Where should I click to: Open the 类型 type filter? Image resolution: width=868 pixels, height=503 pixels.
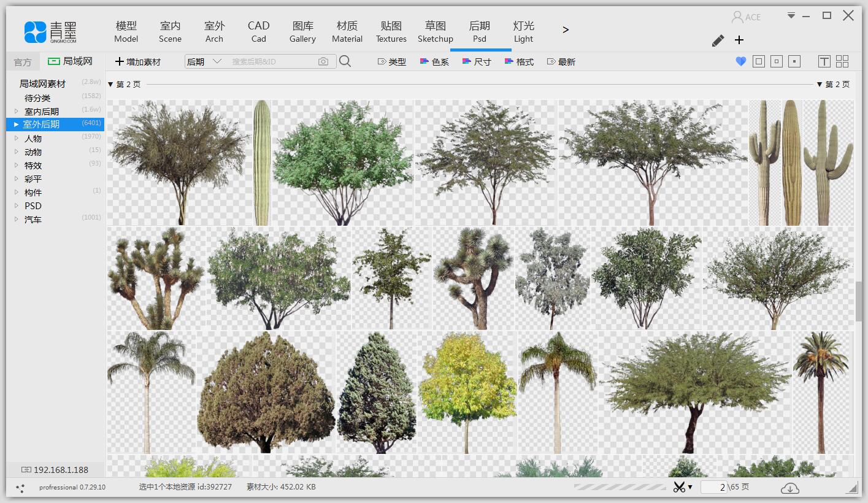coord(391,61)
